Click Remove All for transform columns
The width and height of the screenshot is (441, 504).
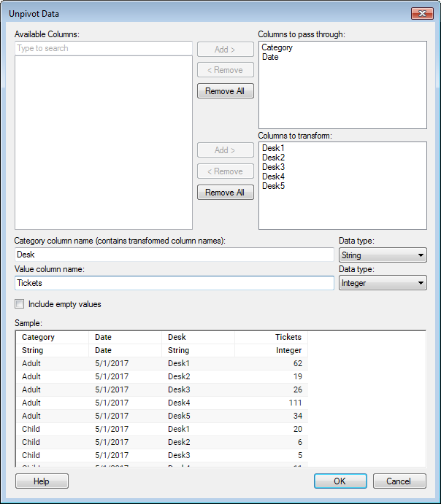click(225, 193)
